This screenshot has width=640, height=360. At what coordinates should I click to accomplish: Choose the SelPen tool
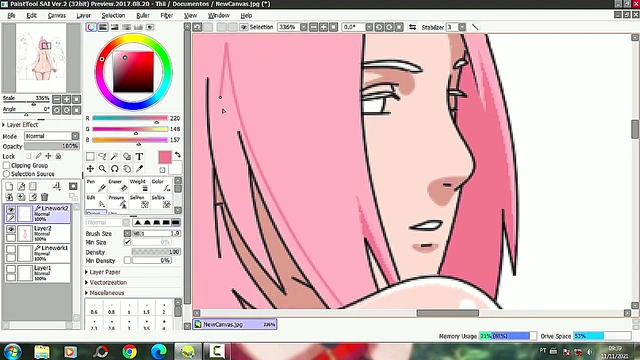140,201
